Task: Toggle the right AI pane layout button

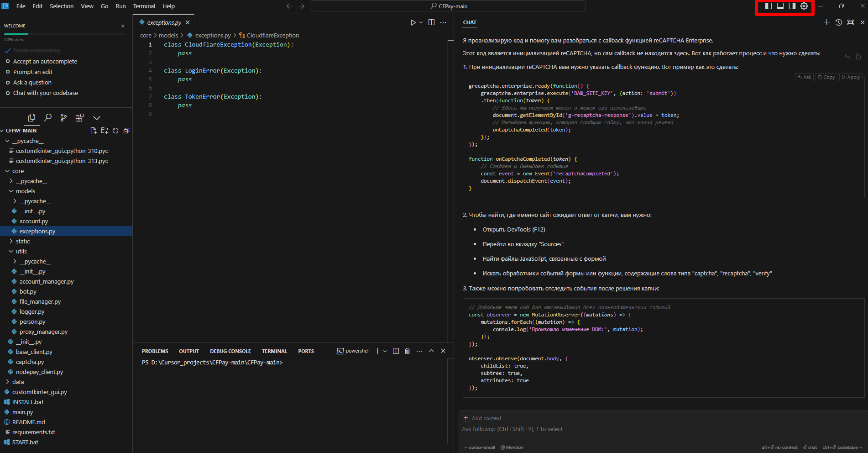Action: 792,6
